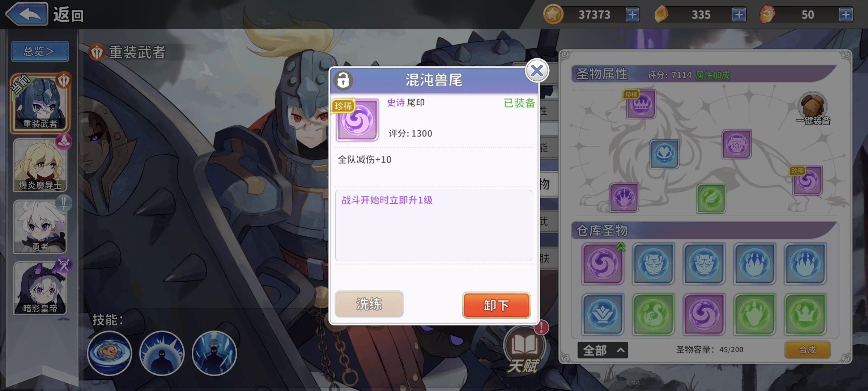Add currency next to 50
The width and height of the screenshot is (868, 391).
846,15
